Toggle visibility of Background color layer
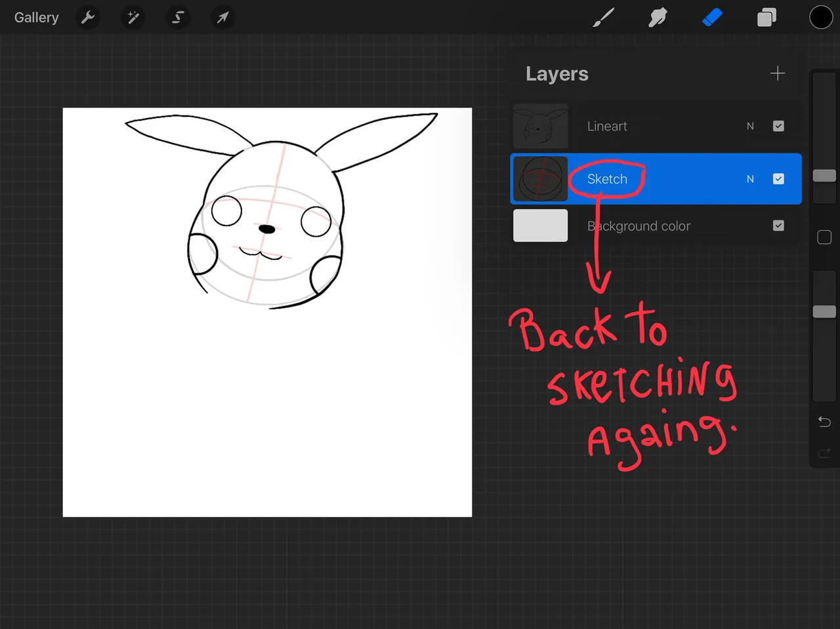The width and height of the screenshot is (840, 629). (778, 226)
